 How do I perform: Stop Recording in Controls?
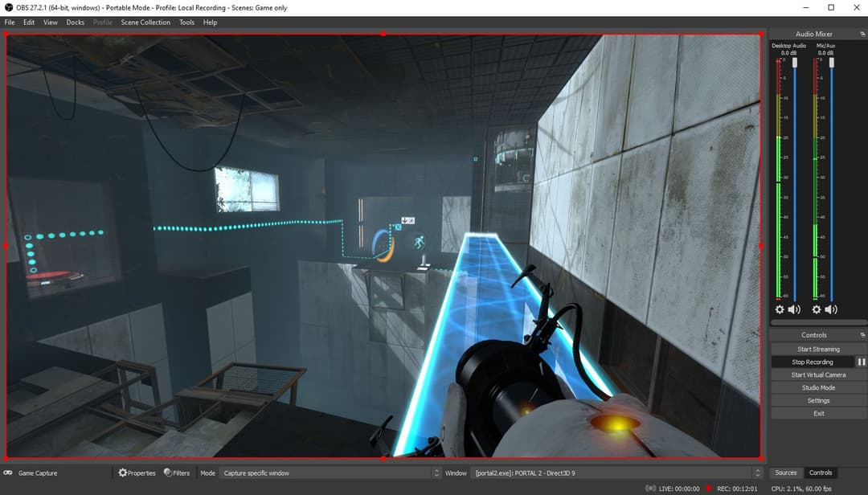point(812,362)
